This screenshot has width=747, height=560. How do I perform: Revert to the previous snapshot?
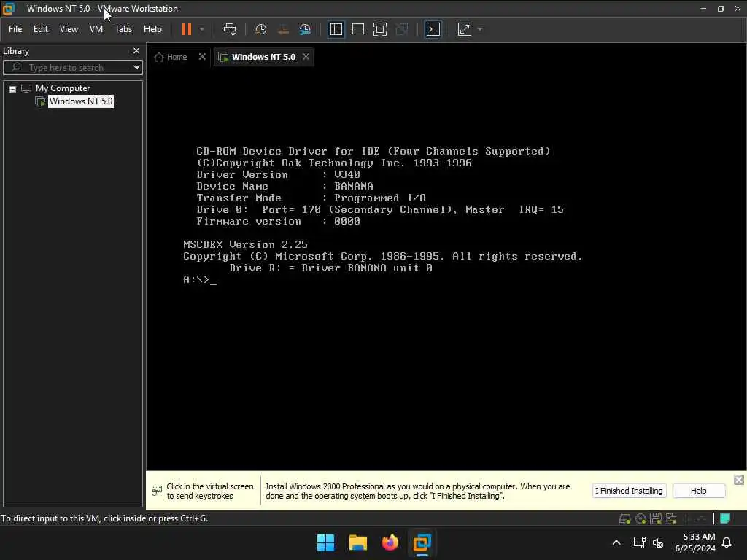pyautogui.click(x=283, y=29)
